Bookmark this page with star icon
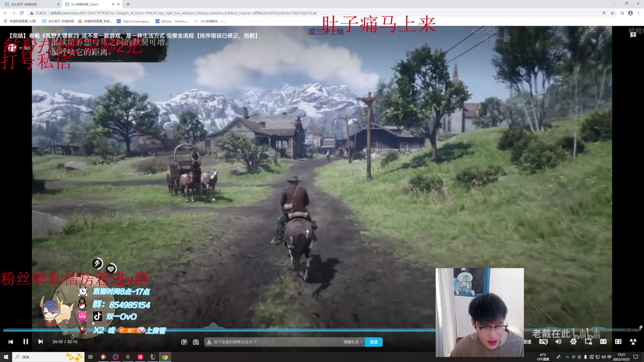The width and height of the screenshot is (644, 362). pyautogui.click(x=612, y=13)
